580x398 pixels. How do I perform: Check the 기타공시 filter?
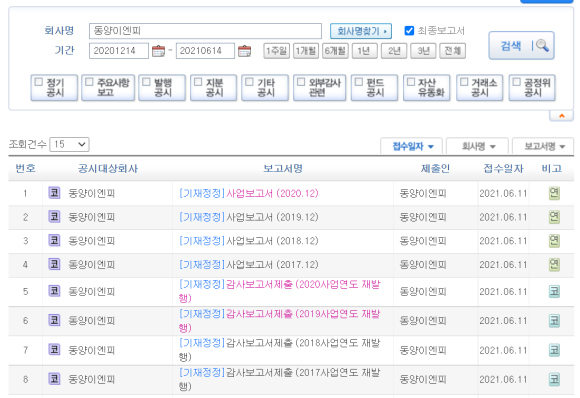tap(250, 82)
